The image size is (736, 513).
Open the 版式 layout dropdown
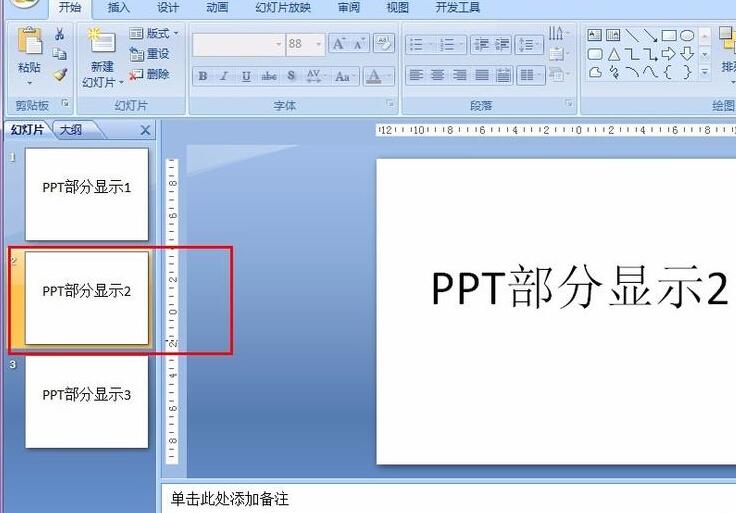(154, 33)
